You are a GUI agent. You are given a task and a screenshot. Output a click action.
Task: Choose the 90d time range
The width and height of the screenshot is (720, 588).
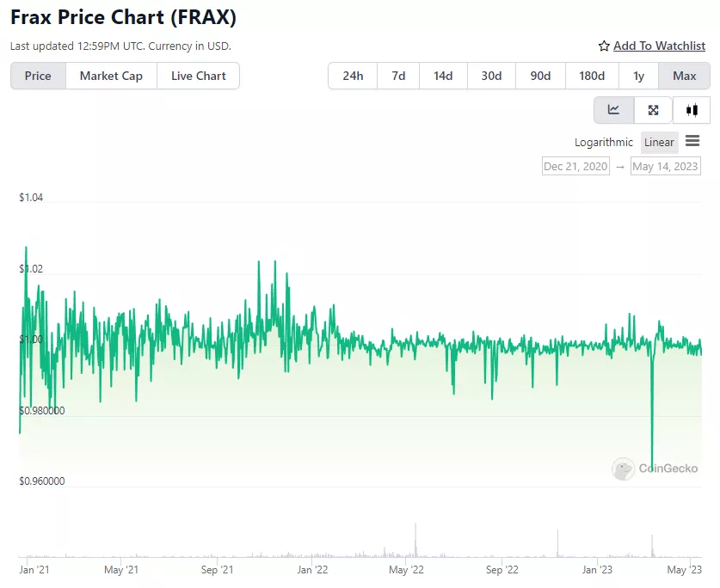(x=540, y=76)
